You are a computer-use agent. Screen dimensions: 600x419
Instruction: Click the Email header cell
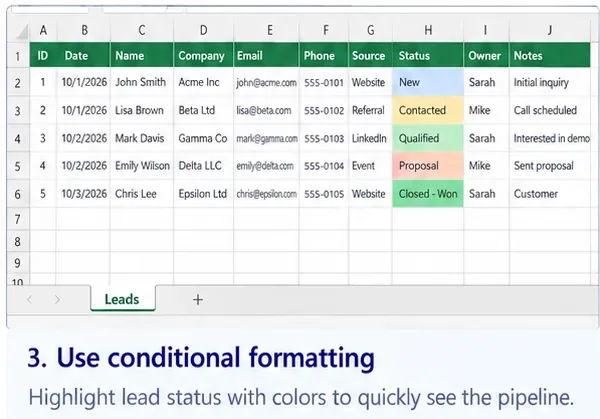pos(266,55)
